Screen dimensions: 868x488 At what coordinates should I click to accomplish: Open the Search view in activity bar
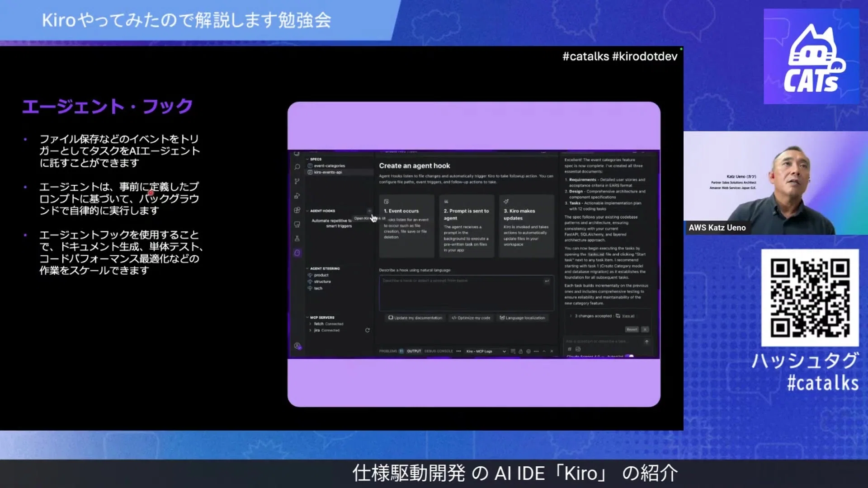point(297,167)
